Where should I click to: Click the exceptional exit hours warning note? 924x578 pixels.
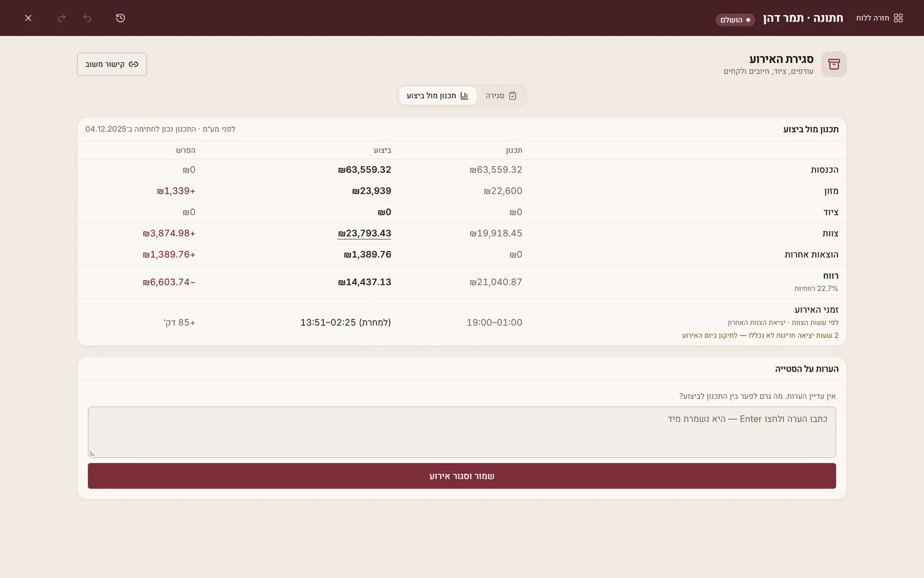click(x=760, y=335)
